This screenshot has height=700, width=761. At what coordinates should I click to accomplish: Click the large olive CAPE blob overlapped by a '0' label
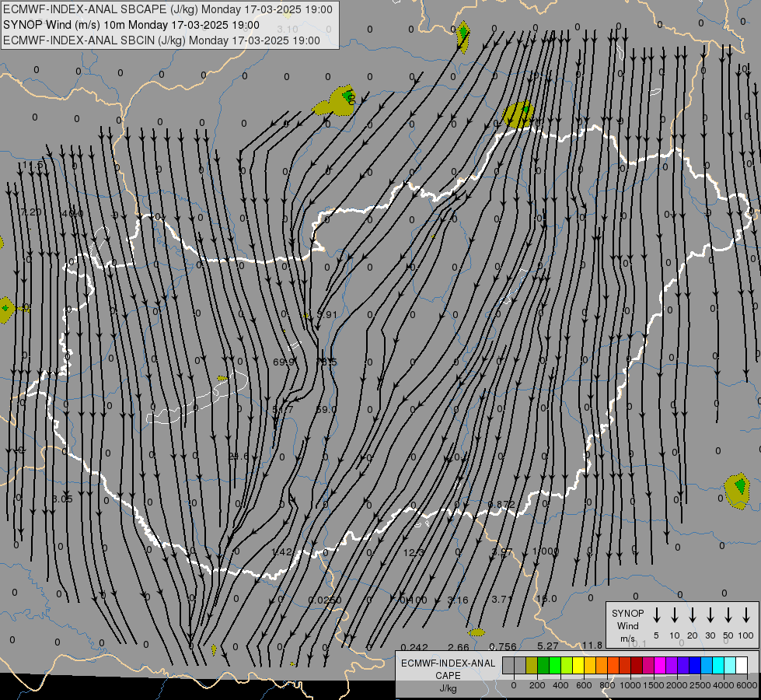click(x=336, y=102)
